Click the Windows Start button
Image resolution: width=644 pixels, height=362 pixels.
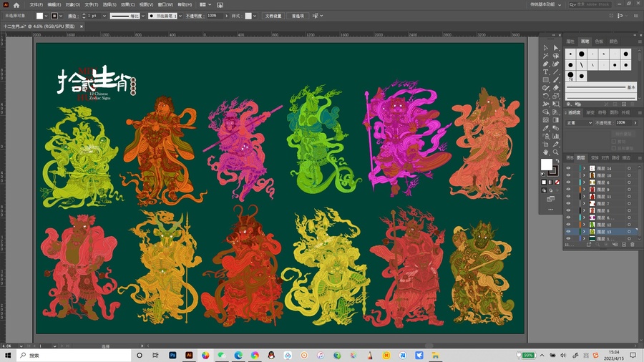pyautogui.click(x=8, y=355)
